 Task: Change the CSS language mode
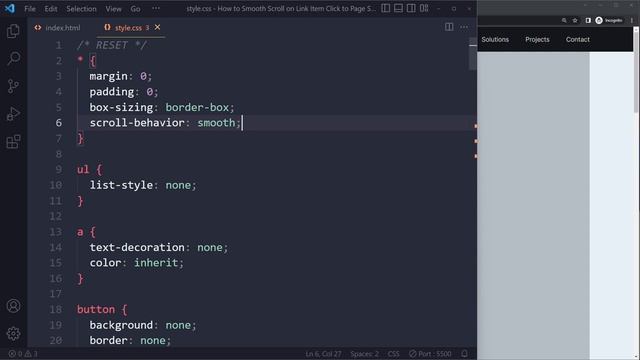pos(393,354)
